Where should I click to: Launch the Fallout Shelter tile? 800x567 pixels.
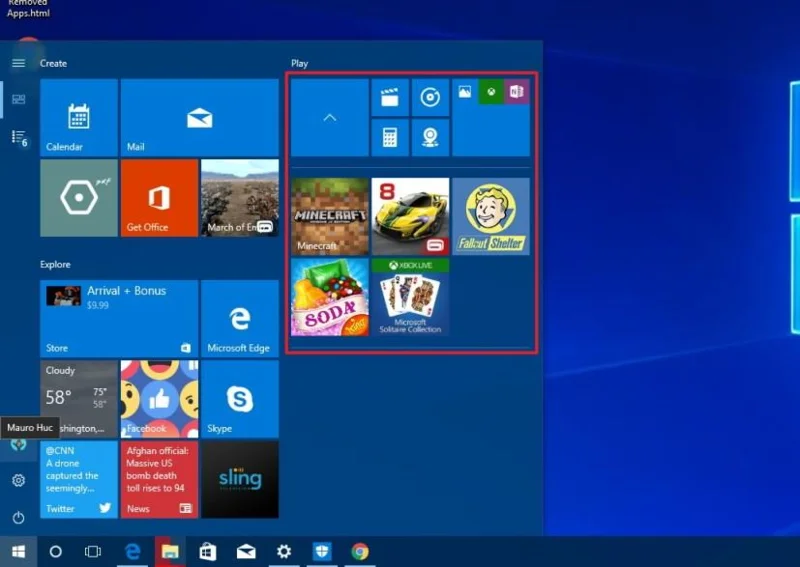(x=491, y=216)
